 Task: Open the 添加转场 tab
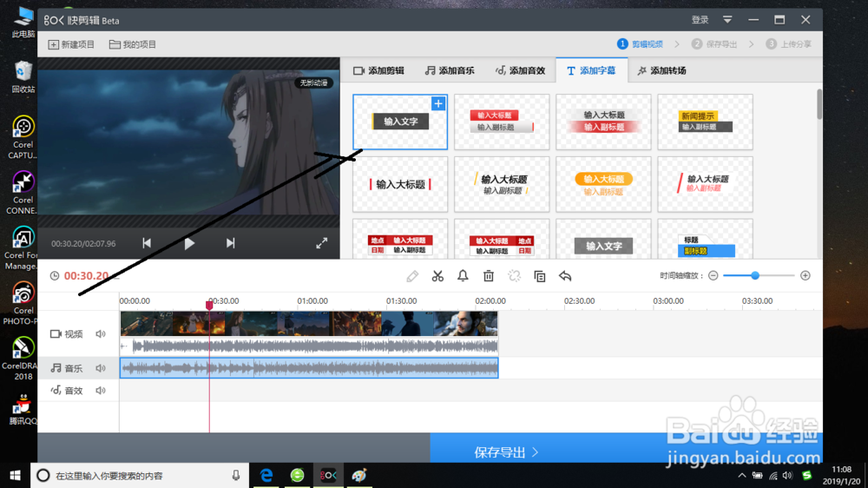pyautogui.click(x=661, y=71)
